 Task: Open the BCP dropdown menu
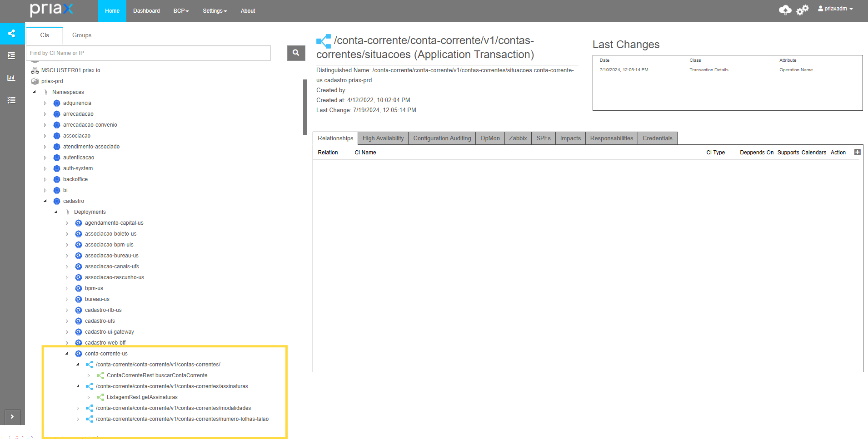coord(181,11)
